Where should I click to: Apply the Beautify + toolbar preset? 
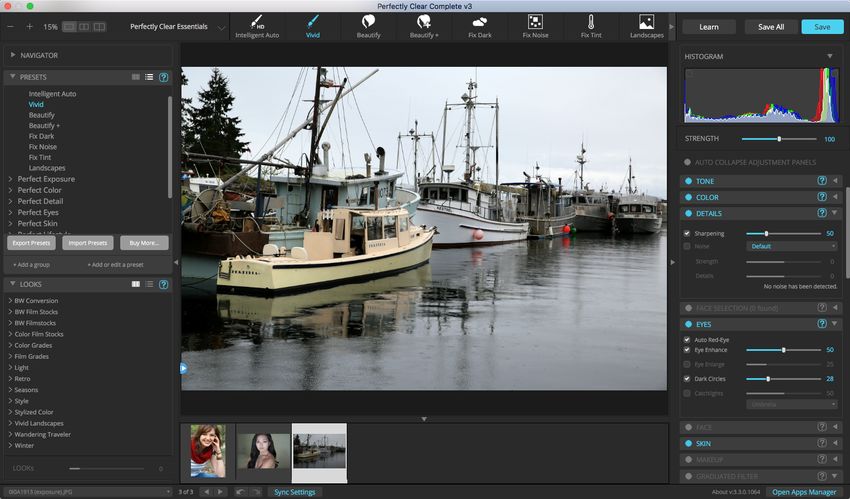(424, 27)
